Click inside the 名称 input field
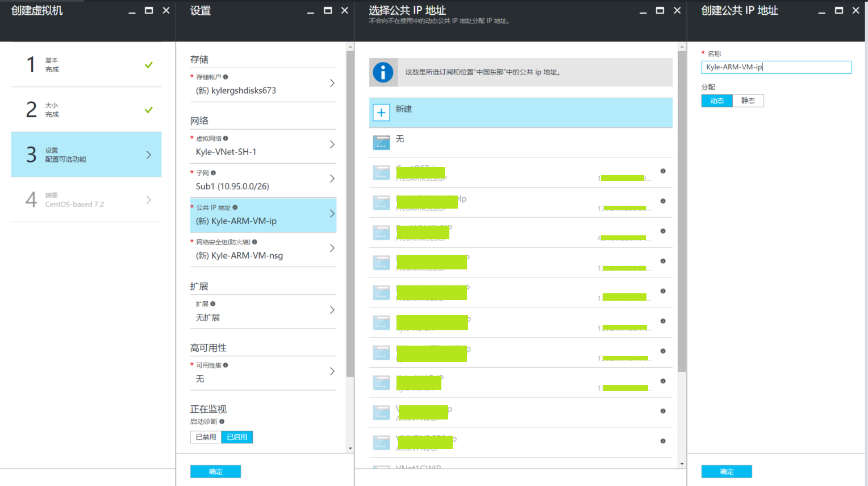 click(x=776, y=67)
